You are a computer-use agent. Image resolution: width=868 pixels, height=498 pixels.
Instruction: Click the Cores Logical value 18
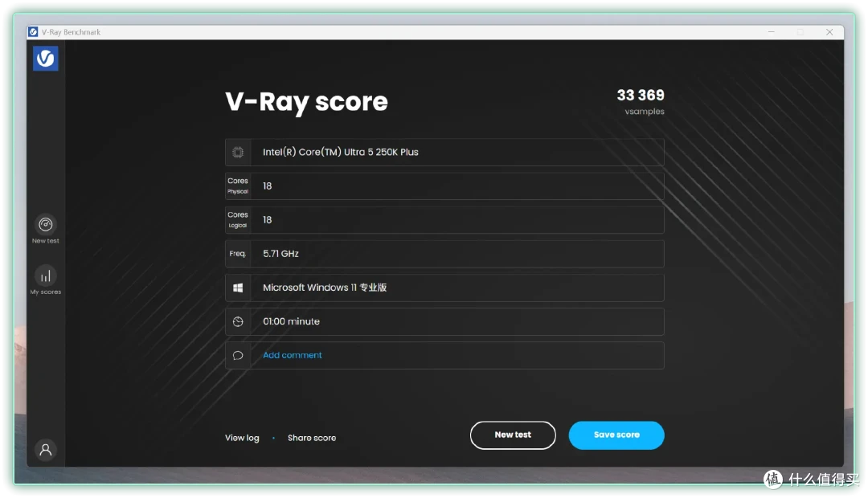point(268,219)
